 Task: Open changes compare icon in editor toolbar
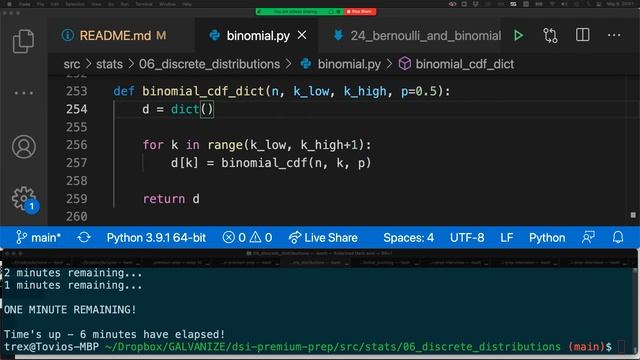pos(550,36)
